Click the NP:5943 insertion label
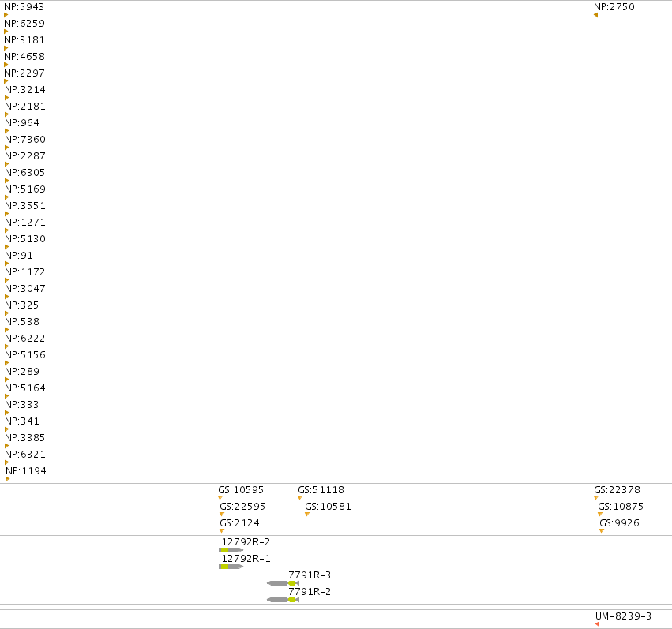 [x=24, y=7]
